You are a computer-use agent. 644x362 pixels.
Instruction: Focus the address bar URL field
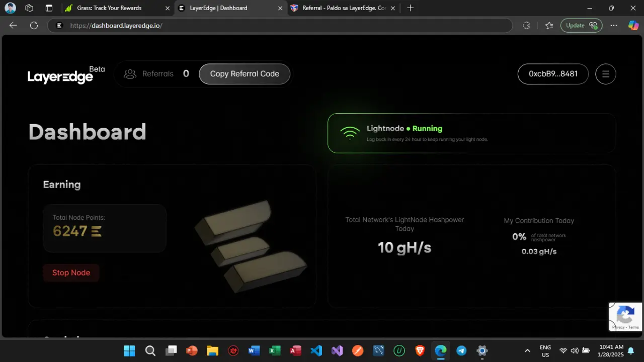(280, 26)
